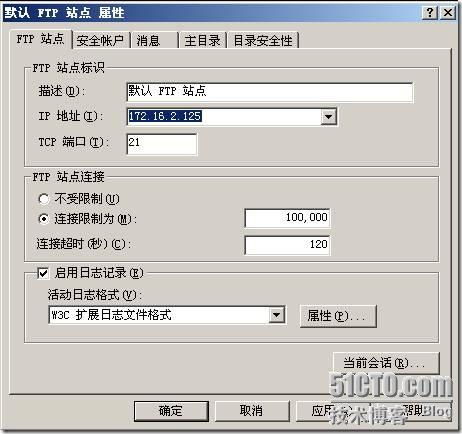Switch to the 消息 tab
Viewport: 462px width, 434px height.
[x=154, y=41]
